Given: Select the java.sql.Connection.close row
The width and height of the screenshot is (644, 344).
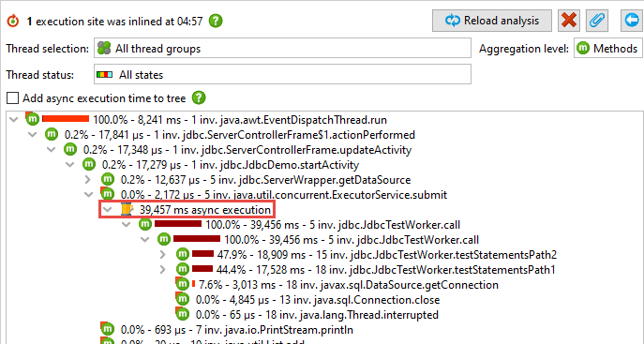Looking at the screenshot, I should coord(307,300).
